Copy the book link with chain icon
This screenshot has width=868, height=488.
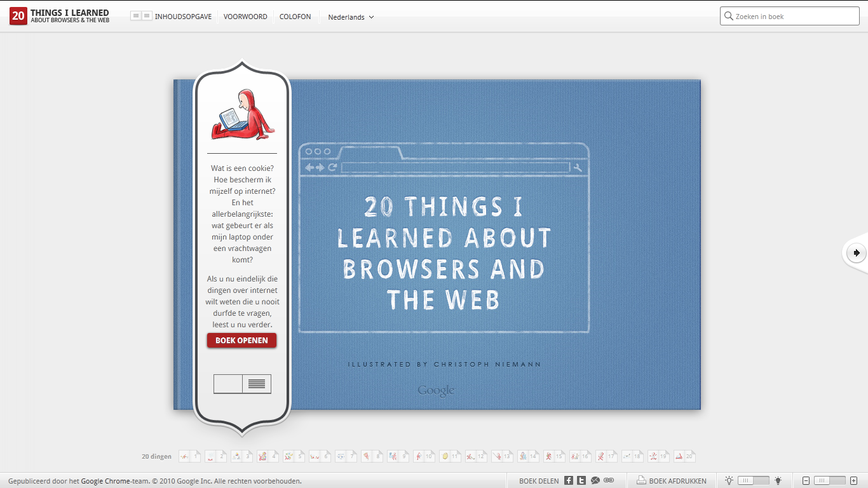[x=609, y=480]
